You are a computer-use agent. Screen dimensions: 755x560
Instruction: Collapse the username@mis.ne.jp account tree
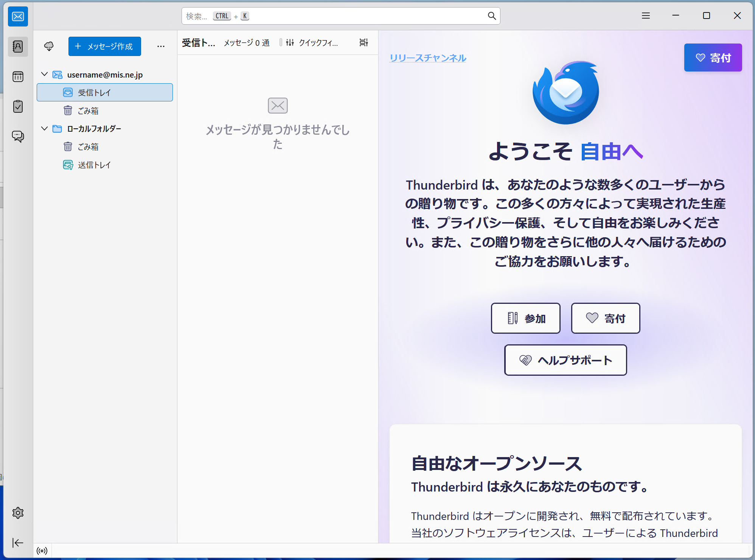point(45,74)
